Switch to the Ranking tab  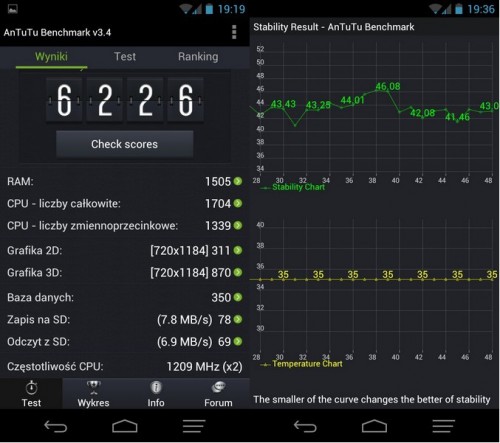[198, 57]
